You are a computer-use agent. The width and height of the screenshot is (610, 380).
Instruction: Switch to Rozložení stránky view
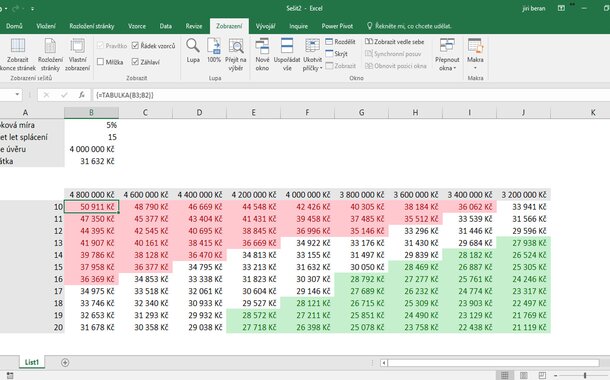point(50,54)
